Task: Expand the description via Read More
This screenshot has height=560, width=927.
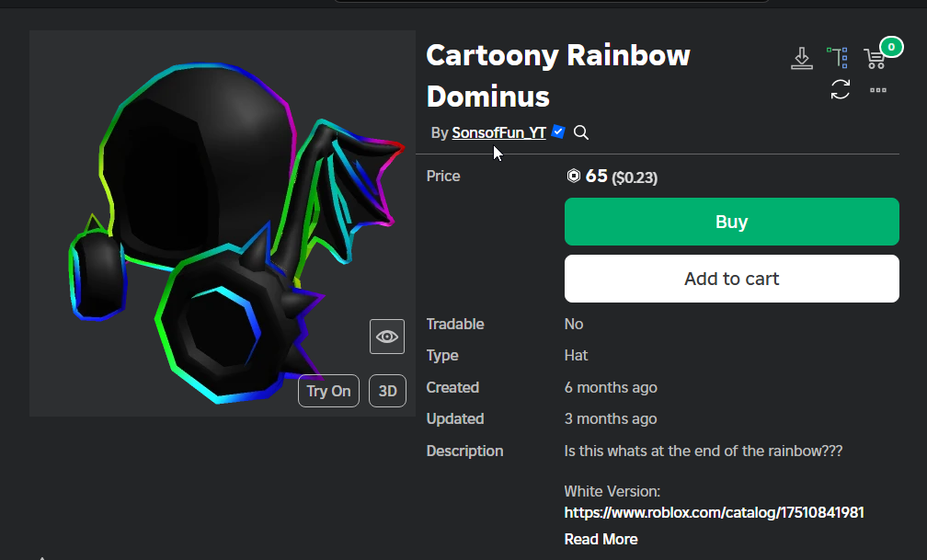Action: pos(601,539)
